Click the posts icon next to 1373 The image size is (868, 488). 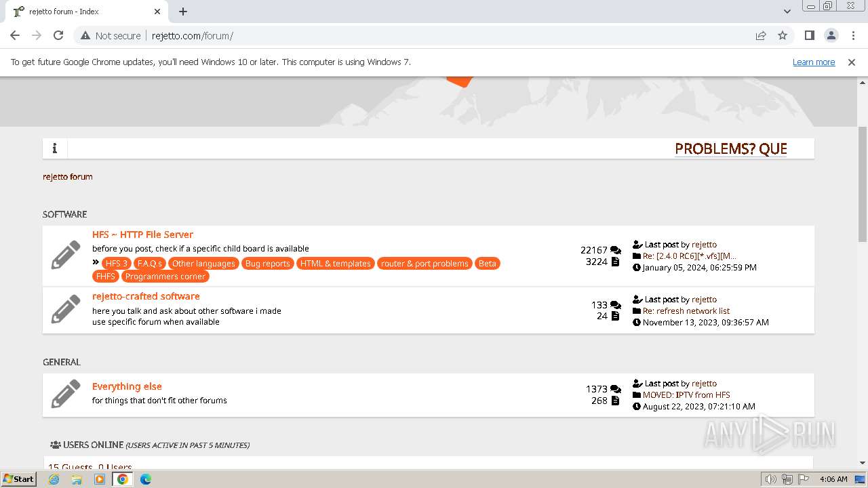point(616,389)
